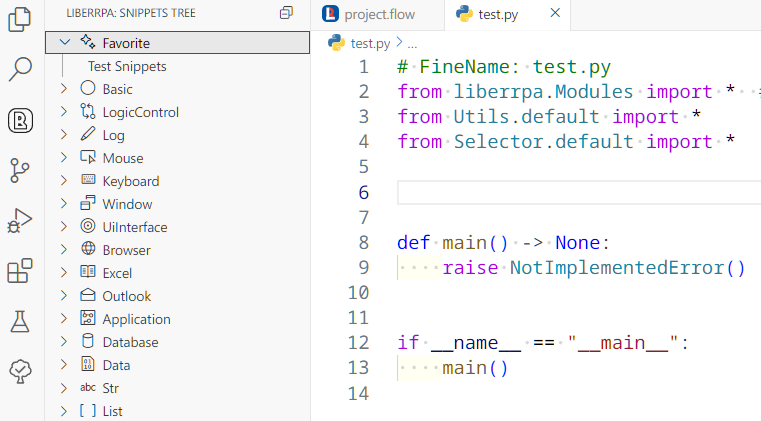
Task: Click the Mouse cursor icon
Action: 88,157
